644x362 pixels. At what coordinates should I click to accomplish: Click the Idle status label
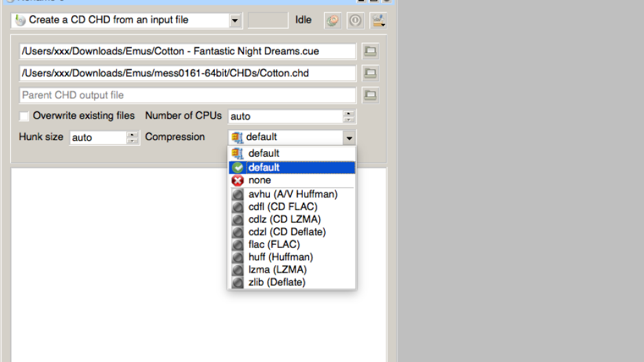point(303,20)
